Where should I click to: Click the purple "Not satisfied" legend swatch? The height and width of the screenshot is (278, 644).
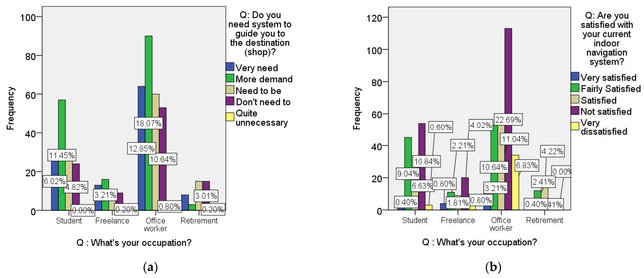pos(575,111)
